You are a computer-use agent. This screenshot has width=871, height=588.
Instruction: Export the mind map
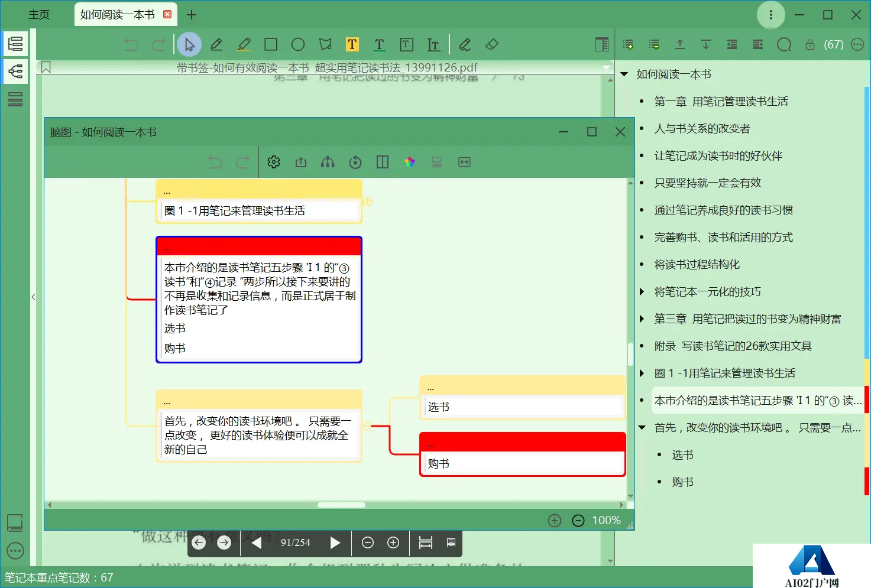click(x=301, y=162)
